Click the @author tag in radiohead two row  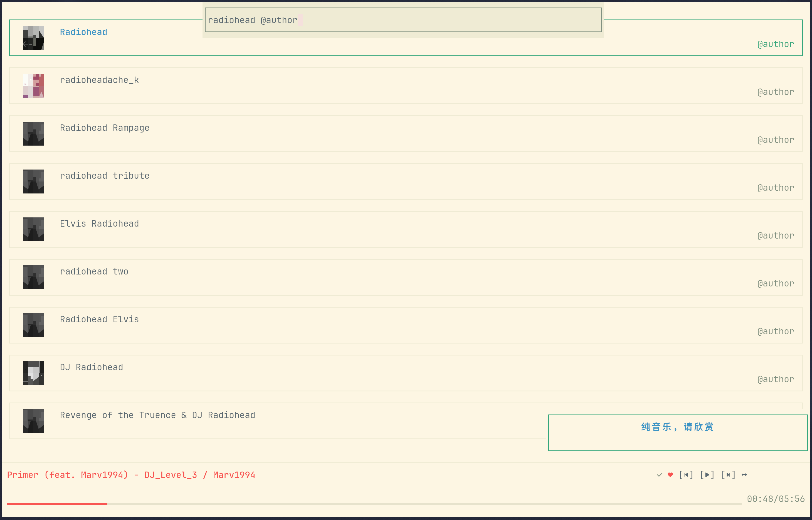pyautogui.click(x=776, y=284)
